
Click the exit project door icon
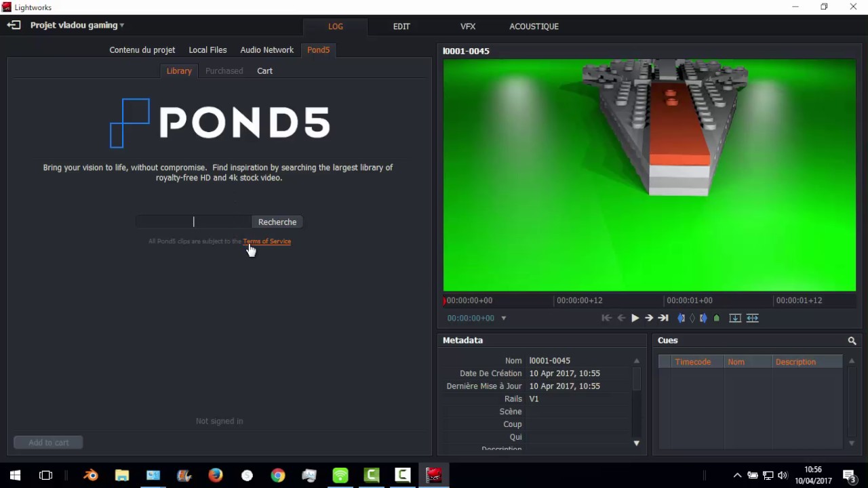click(x=14, y=25)
